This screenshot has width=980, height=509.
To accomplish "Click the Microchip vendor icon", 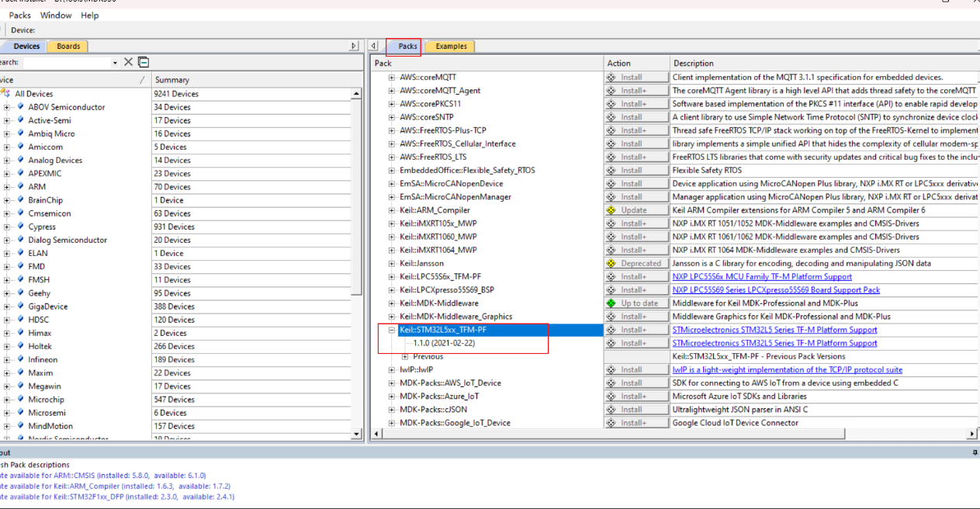I will [x=20, y=400].
